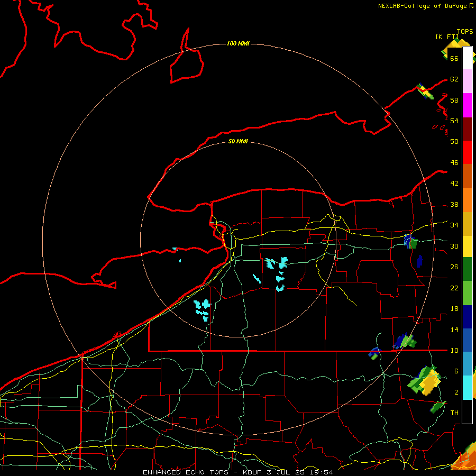Pick the dark red maroon legend swatch
This screenshot has width=476, height=476.
click(467, 129)
